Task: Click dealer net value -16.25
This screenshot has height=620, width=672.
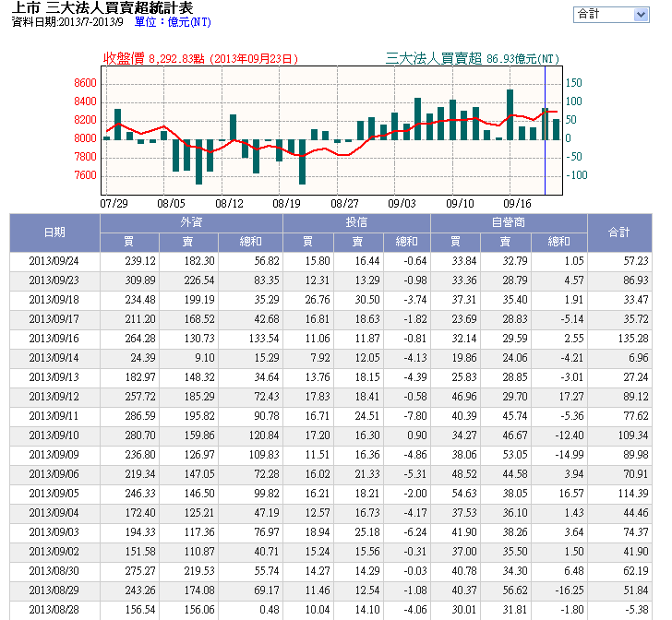Action: pyautogui.click(x=570, y=590)
